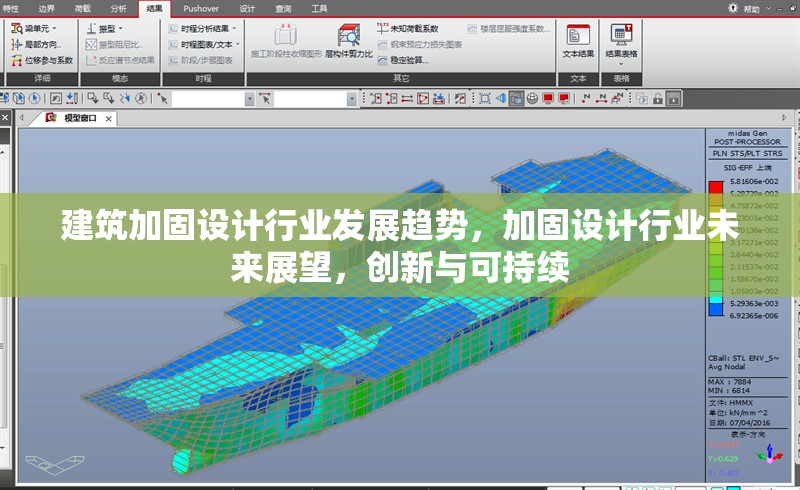This screenshot has width=800, height=490.
Task: Click the disabled 施工阶段柱收缩图形 button
Action: tap(286, 41)
